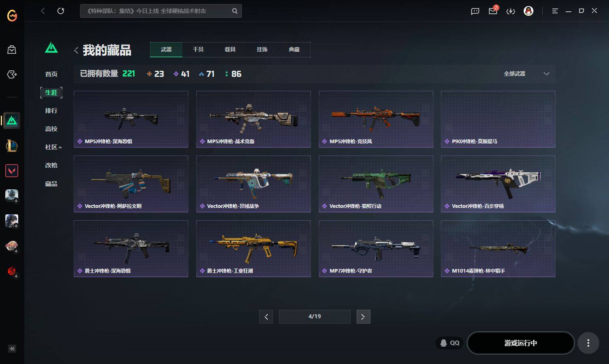Switch to the 干员 tab
Viewport: 609px width, 364px height.
(x=198, y=49)
